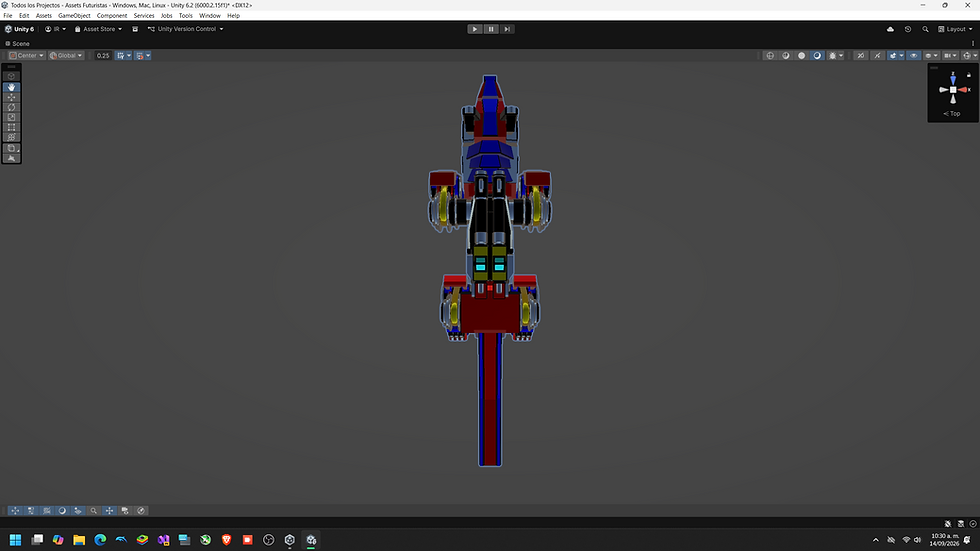This screenshot has width=980, height=551.
Task: Start Play mode
Action: pos(474,29)
